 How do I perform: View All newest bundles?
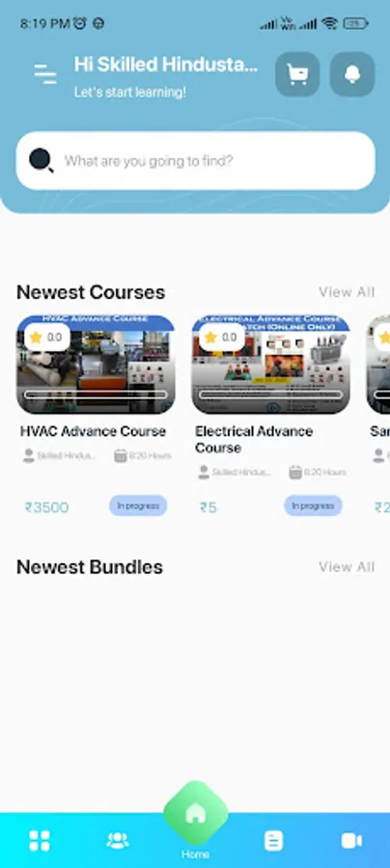pos(347,567)
